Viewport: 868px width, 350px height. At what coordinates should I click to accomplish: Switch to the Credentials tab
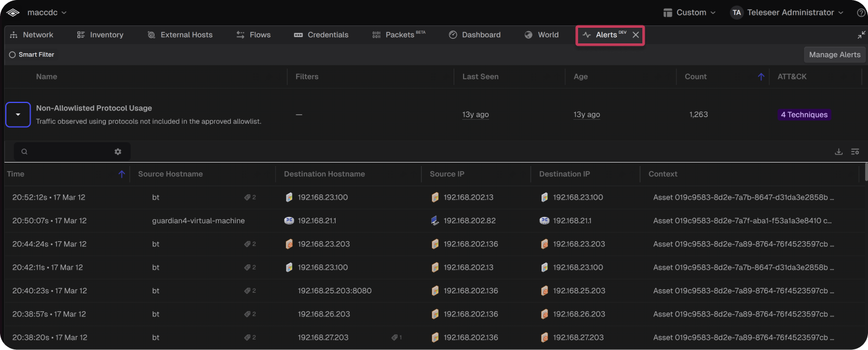click(x=321, y=35)
